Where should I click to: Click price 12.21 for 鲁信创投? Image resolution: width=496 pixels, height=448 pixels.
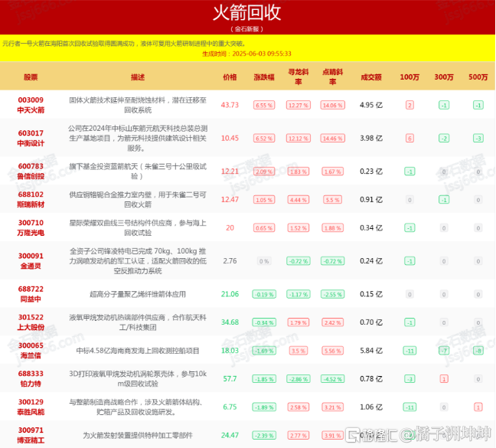(x=230, y=172)
